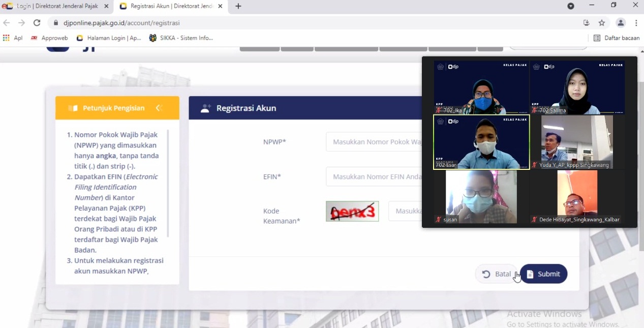The width and height of the screenshot is (644, 328).
Task: Select the Registrasi Akun browser tab
Action: click(x=170, y=6)
